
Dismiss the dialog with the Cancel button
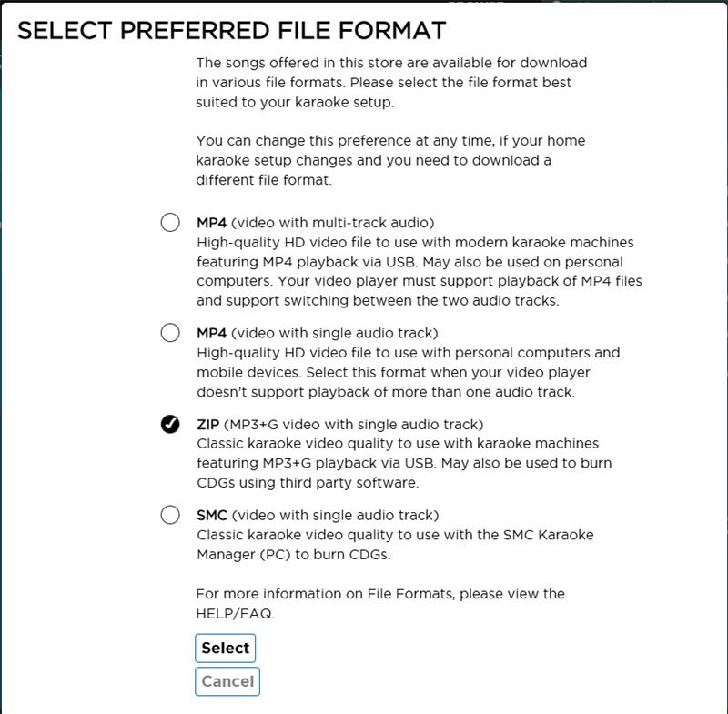227,681
